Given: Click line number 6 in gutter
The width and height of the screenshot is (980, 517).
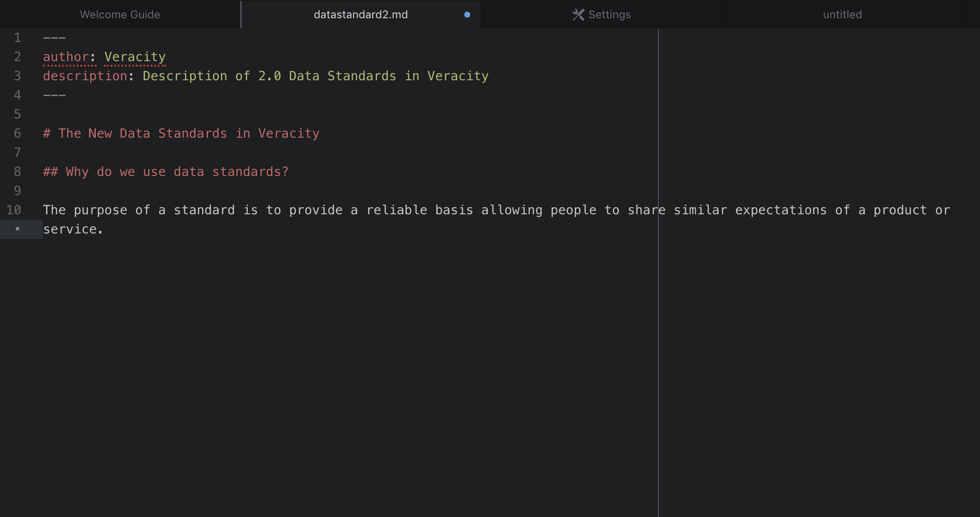Looking at the screenshot, I should [17, 133].
